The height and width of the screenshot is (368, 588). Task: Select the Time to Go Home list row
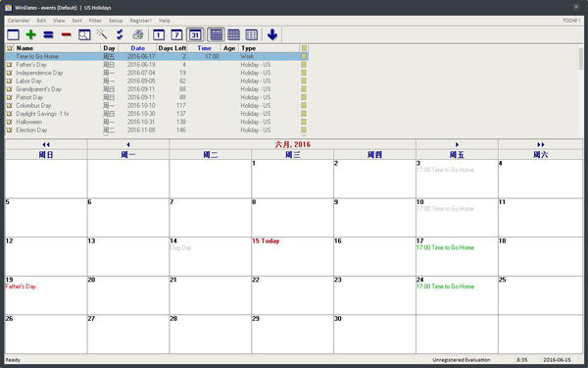157,56
